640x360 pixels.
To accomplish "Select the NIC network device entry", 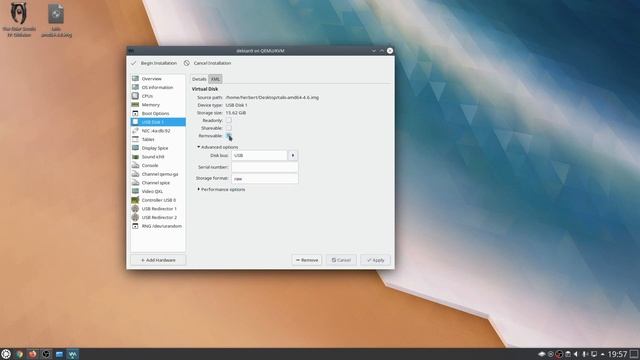I will tap(158, 131).
